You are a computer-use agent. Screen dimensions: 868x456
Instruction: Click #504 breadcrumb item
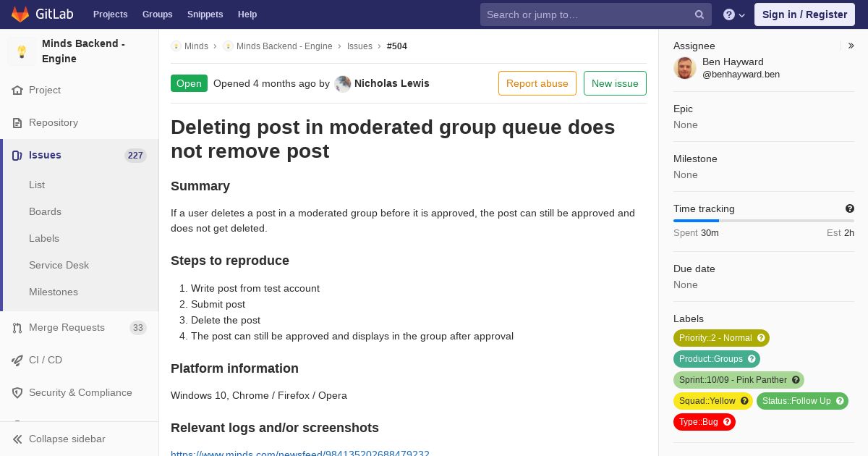coord(397,46)
